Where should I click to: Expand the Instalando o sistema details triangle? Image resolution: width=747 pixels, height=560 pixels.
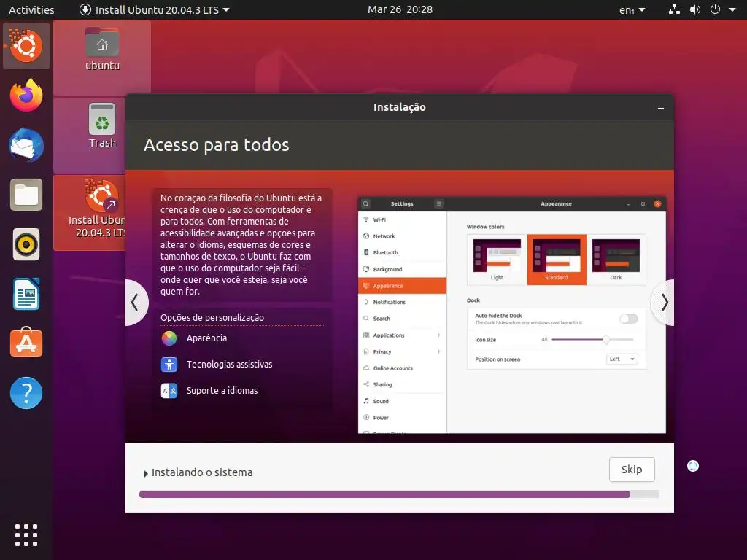coord(146,473)
